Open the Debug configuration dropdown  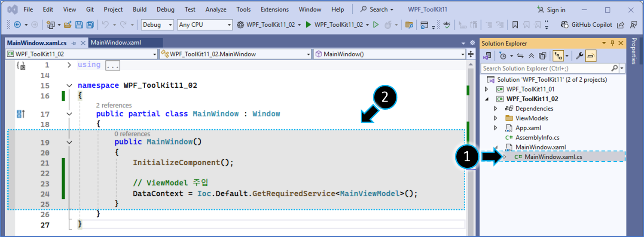157,25
